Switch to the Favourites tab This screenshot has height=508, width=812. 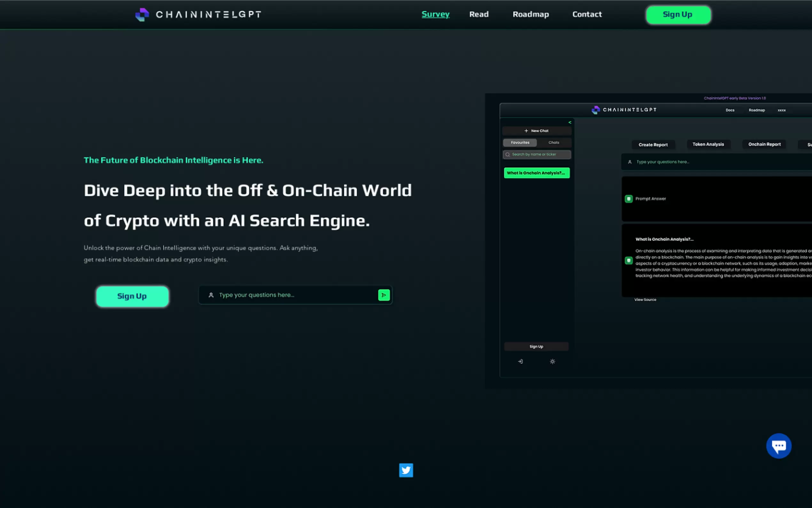[x=520, y=142]
